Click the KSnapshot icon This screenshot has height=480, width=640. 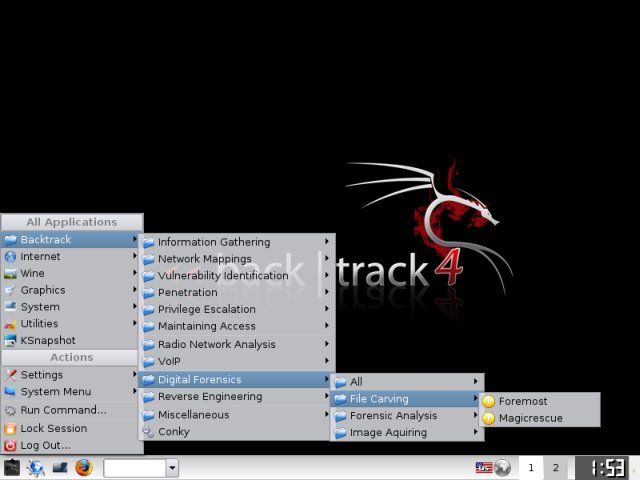pos(10,340)
